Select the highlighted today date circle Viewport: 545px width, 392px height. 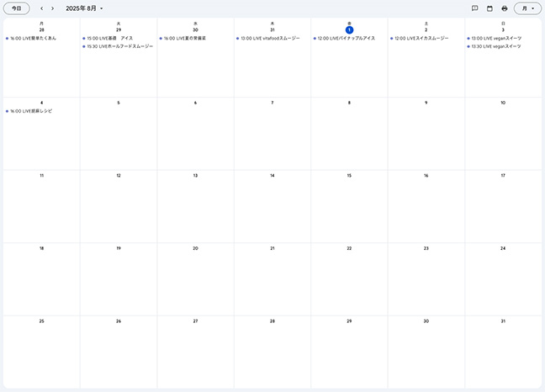point(349,29)
